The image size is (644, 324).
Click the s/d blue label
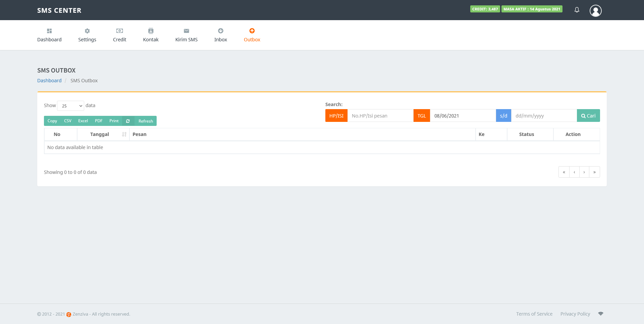(x=503, y=115)
